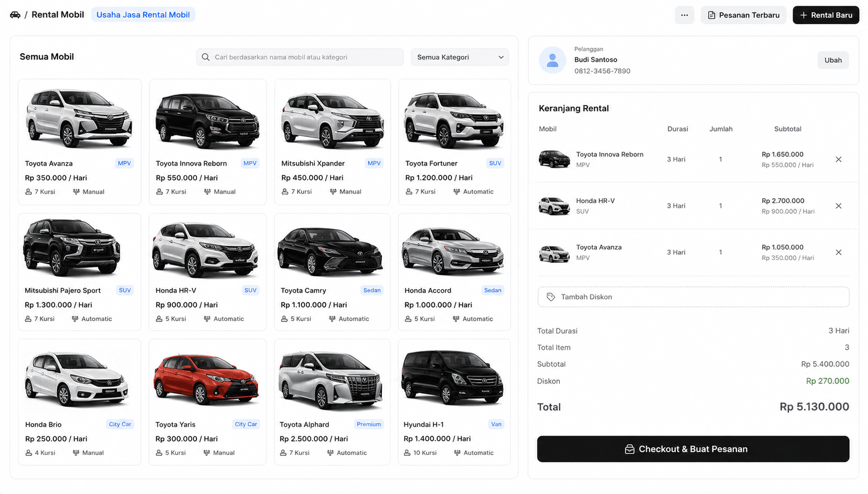Click Toyota Avanza thumbnail in rental cart
The image size is (868, 494).
(x=554, y=253)
